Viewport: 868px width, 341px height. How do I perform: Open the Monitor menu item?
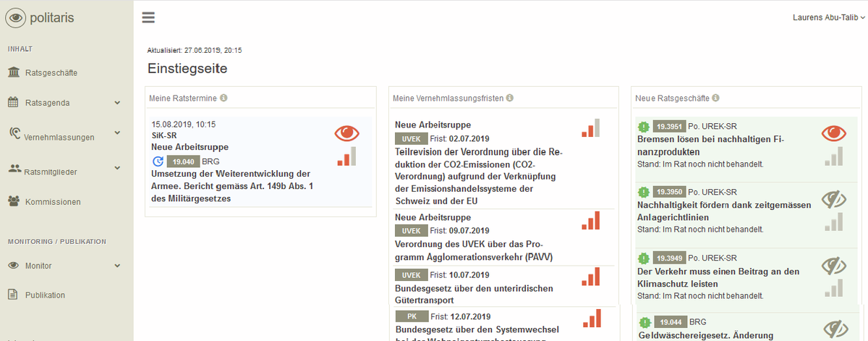pos(38,266)
